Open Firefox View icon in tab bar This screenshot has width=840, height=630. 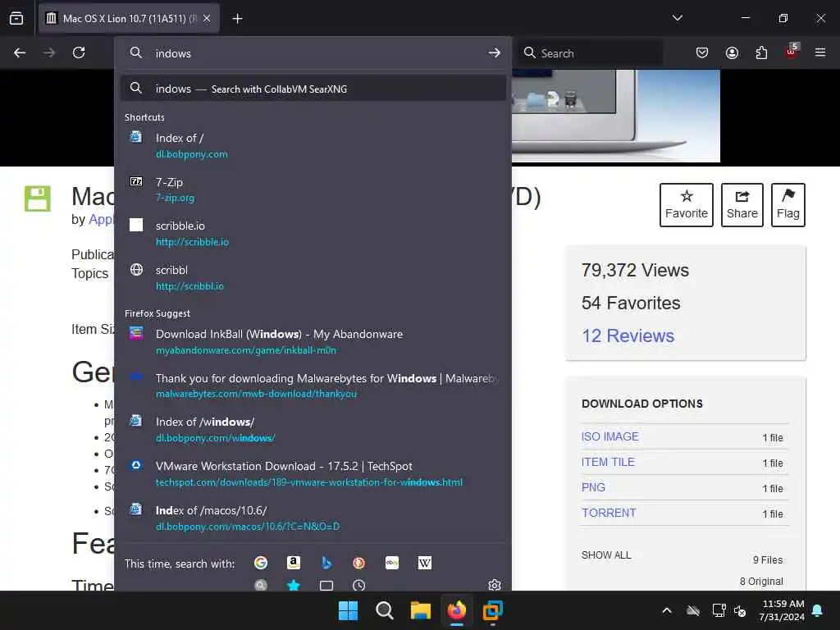coord(16,18)
